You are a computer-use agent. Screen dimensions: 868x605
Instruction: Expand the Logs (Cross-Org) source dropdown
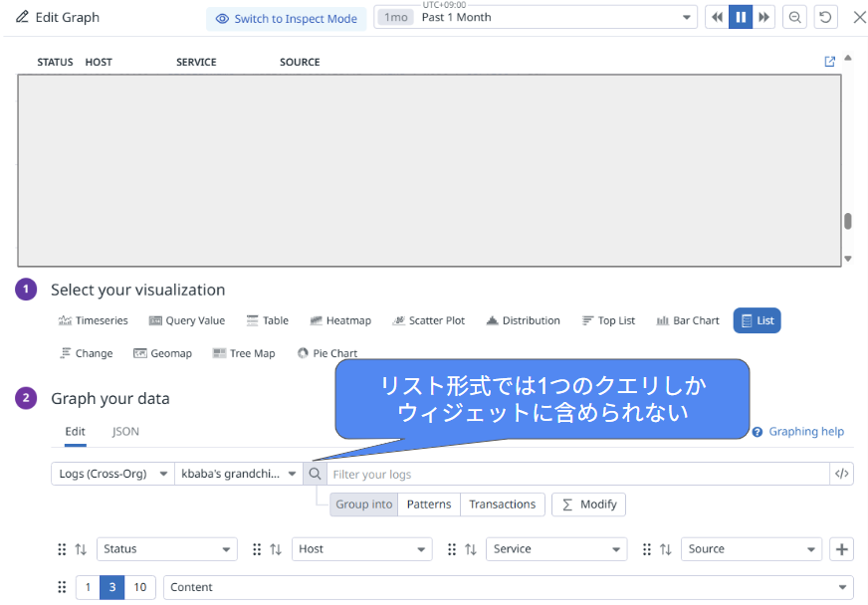point(112,475)
